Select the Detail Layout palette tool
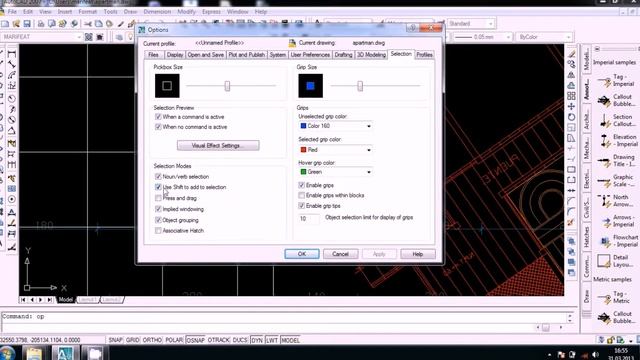This screenshot has width=640, height=360. coord(616,261)
